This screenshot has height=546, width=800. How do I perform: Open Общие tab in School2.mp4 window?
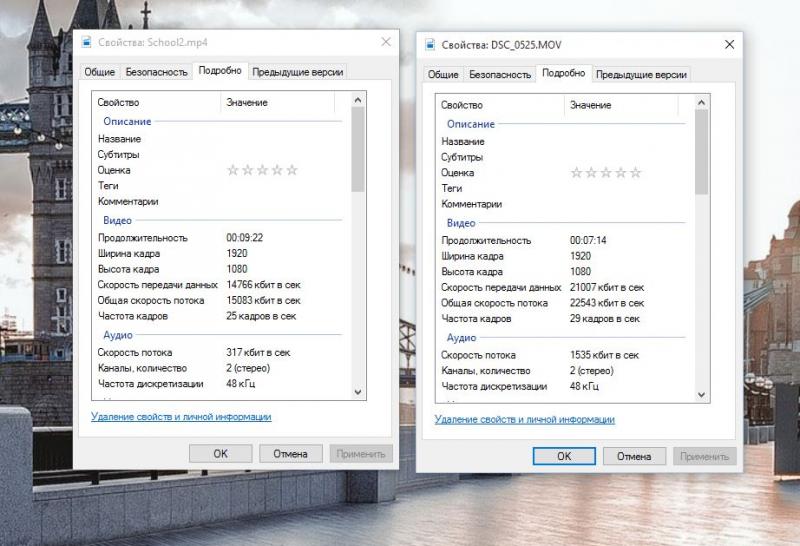coord(99,72)
